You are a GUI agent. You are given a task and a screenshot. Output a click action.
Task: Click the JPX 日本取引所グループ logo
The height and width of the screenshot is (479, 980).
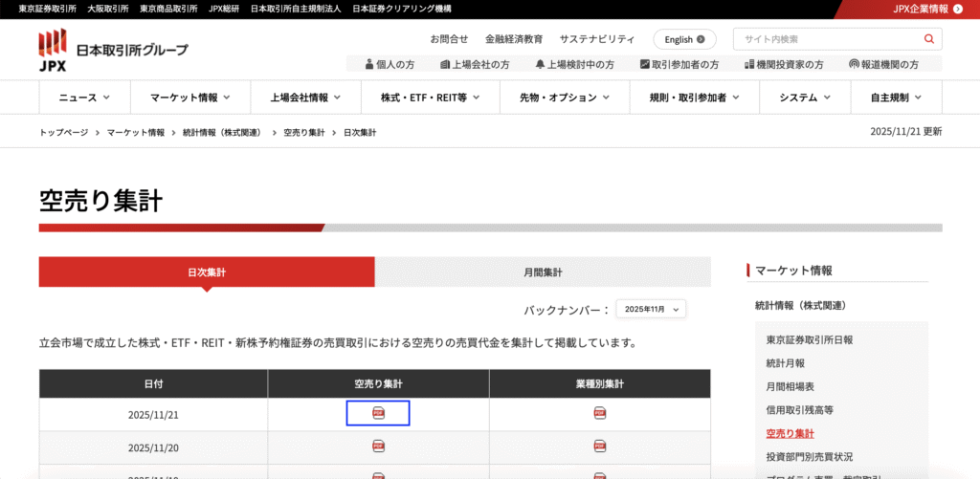pos(113,48)
